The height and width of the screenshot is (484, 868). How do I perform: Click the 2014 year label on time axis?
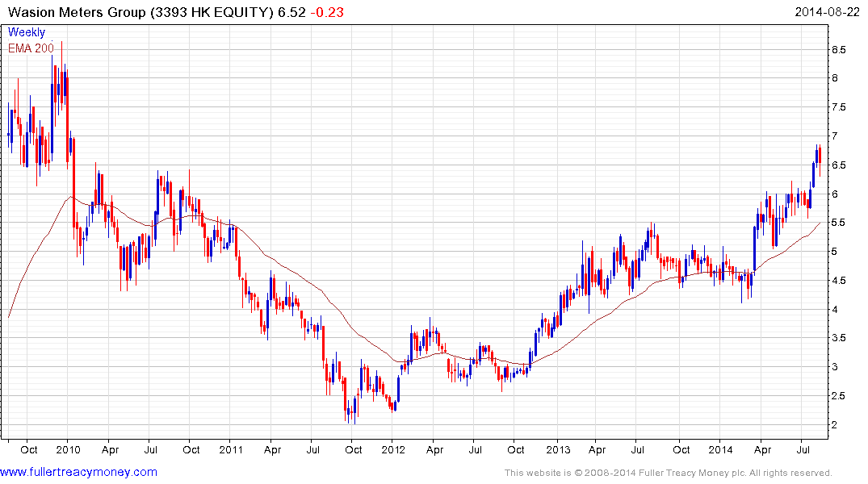(721, 449)
